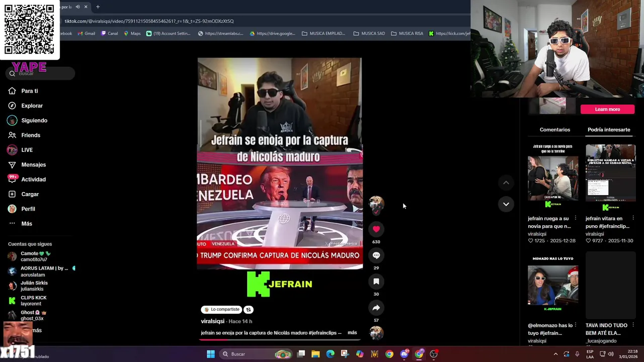Switch to Podría interesarte tab
The height and width of the screenshot is (362, 644).
pos(609,130)
